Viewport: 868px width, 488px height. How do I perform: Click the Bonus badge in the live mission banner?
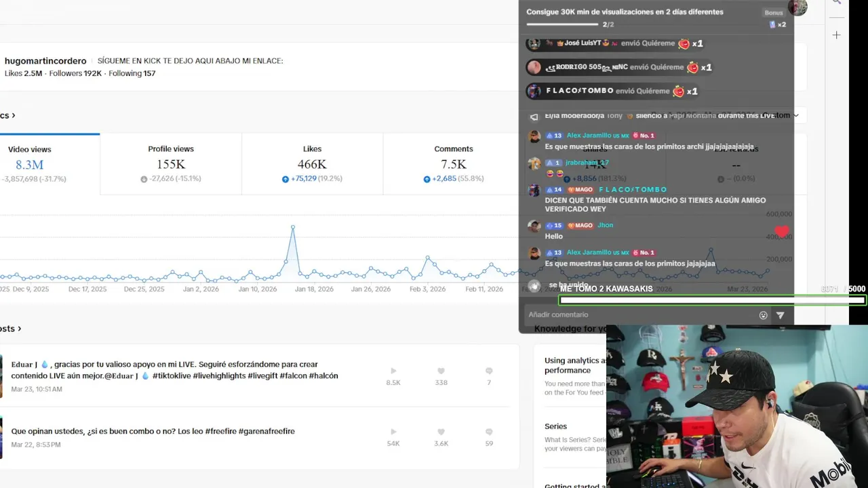(x=774, y=13)
